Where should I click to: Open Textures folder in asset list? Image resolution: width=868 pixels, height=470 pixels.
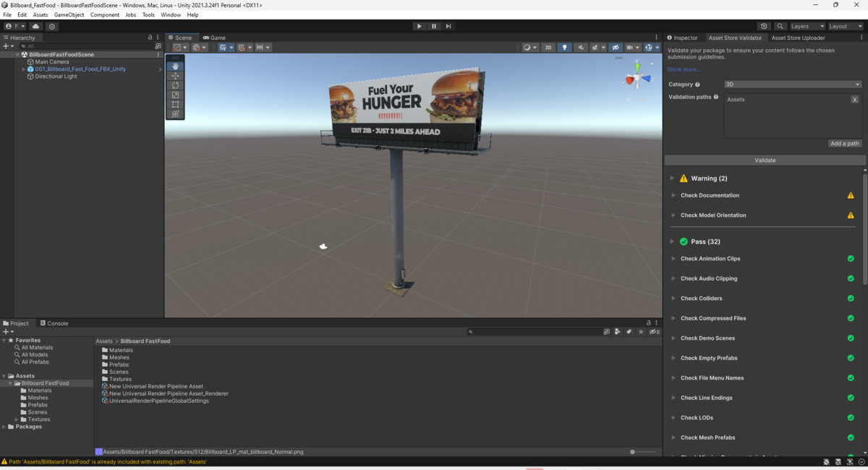click(x=121, y=379)
